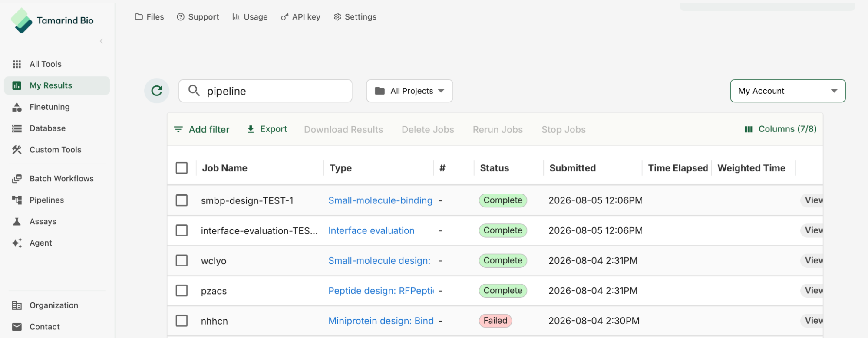Click the Rerun Jobs button
This screenshot has width=868, height=338.
(x=498, y=130)
